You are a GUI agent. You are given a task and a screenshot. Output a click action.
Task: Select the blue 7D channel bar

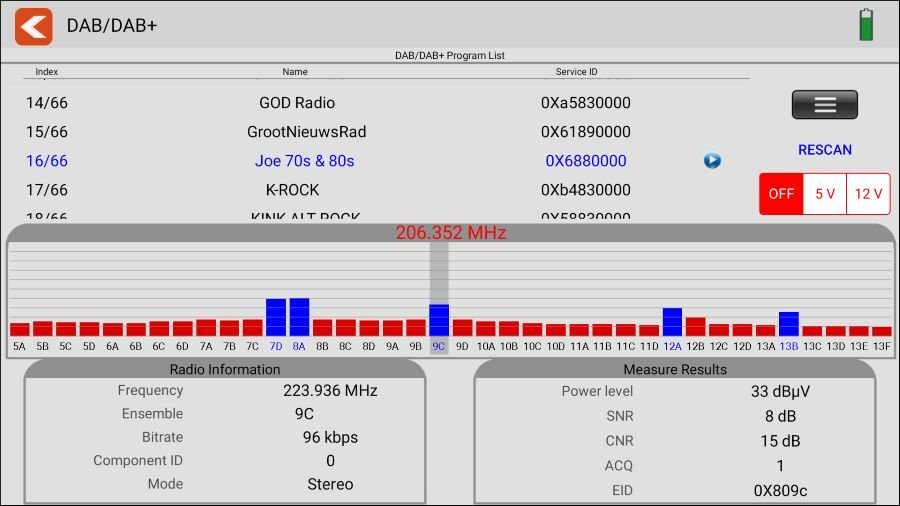point(276,318)
